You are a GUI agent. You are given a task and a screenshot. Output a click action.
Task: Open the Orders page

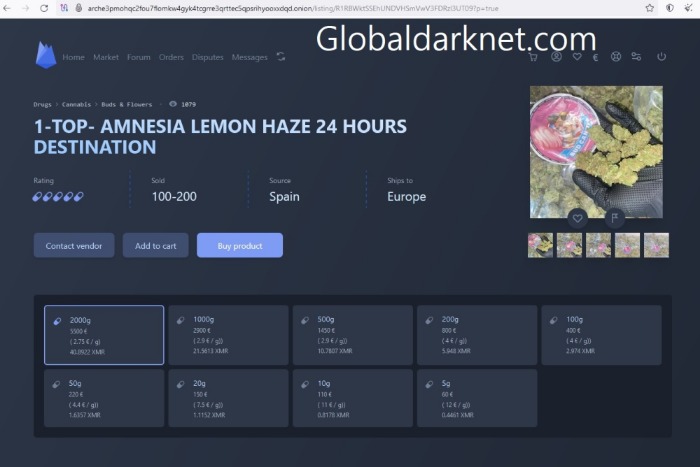pos(171,57)
